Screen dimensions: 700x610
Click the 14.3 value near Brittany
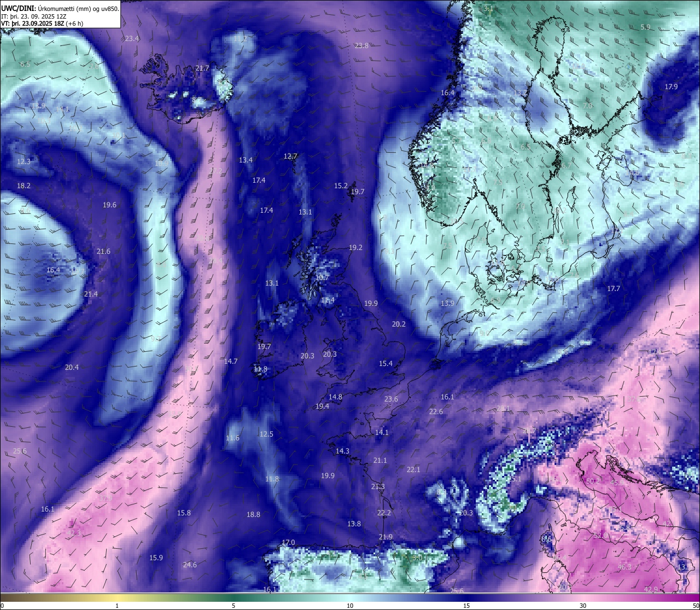[x=342, y=451]
